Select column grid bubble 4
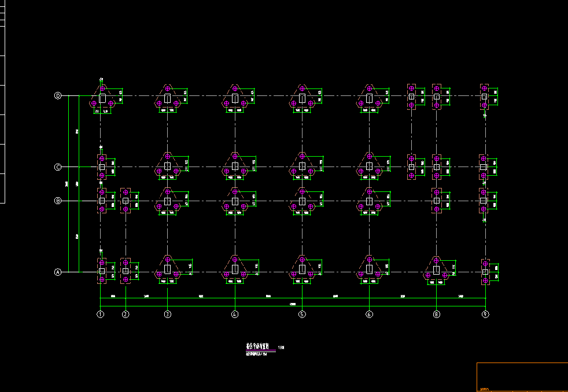The height and width of the screenshot is (392, 568). (235, 315)
